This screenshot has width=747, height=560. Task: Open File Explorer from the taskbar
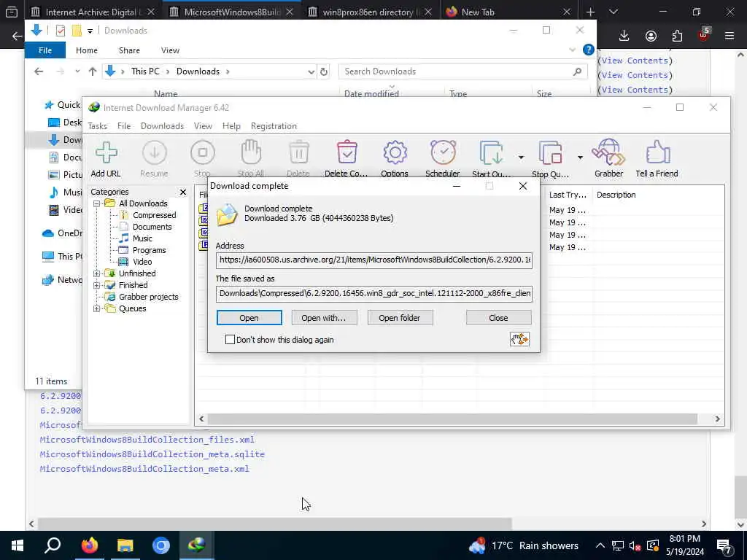(125, 545)
